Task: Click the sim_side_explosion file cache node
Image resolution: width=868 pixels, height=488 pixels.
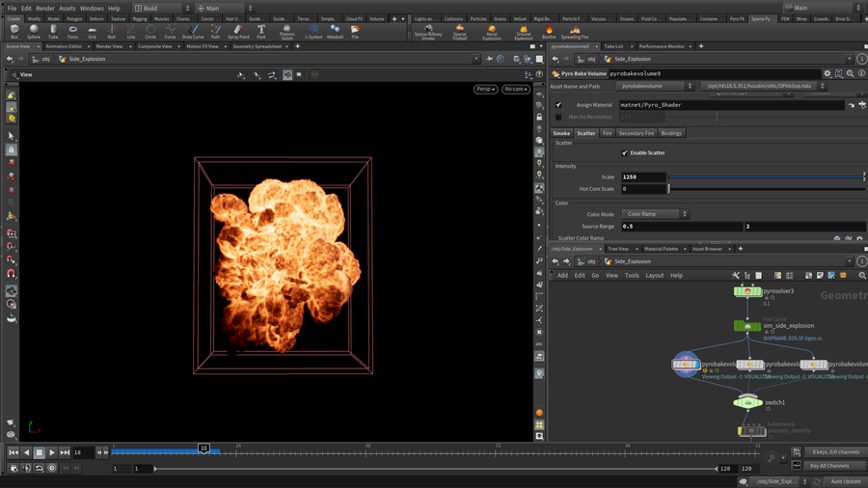Action: (x=747, y=326)
